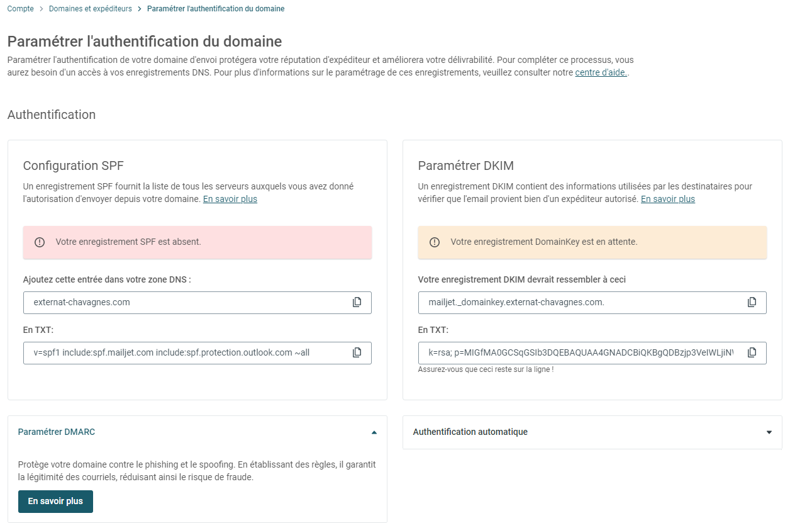The height and width of the screenshot is (523, 812).
Task: Open Domaines et expéditeurs breadcrumb
Action: pos(91,9)
